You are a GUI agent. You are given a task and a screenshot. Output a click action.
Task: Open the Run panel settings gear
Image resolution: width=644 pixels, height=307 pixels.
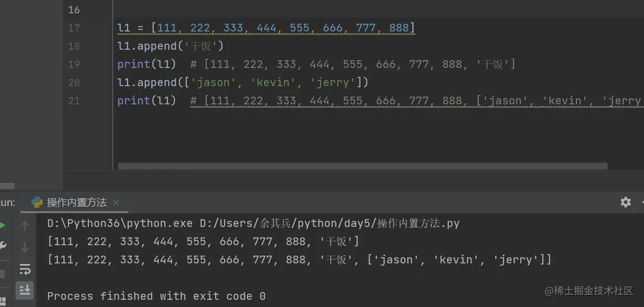(x=626, y=202)
